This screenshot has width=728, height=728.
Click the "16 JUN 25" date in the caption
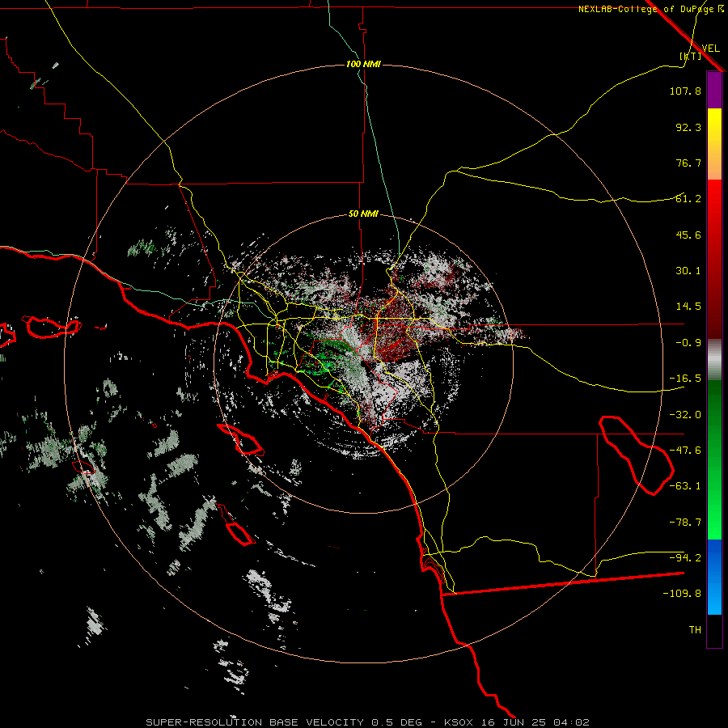513,722
